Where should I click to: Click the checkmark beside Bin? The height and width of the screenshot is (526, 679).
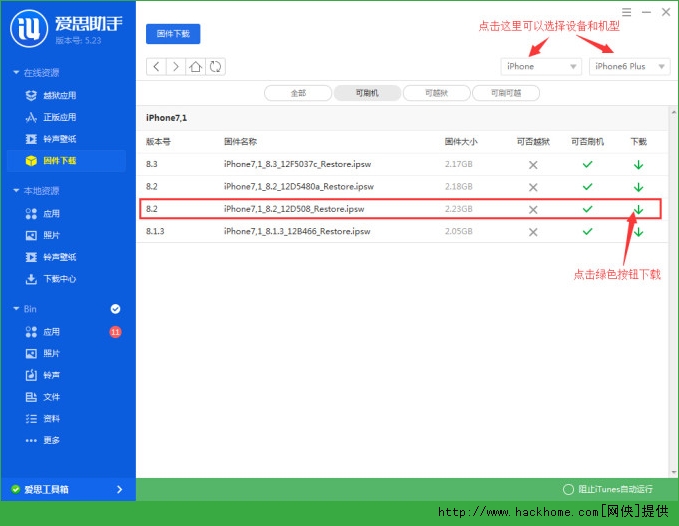point(115,309)
